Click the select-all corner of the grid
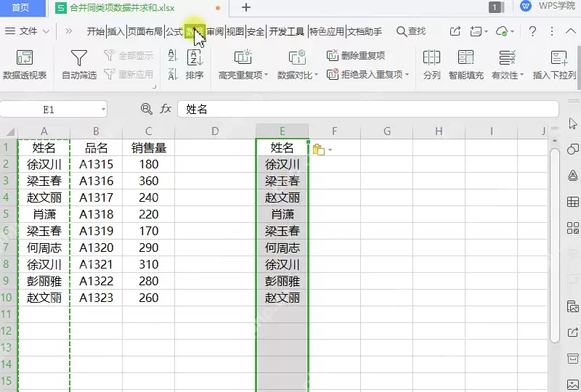The width and height of the screenshot is (581, 392). pyautogui.click(x=9, y=131)
